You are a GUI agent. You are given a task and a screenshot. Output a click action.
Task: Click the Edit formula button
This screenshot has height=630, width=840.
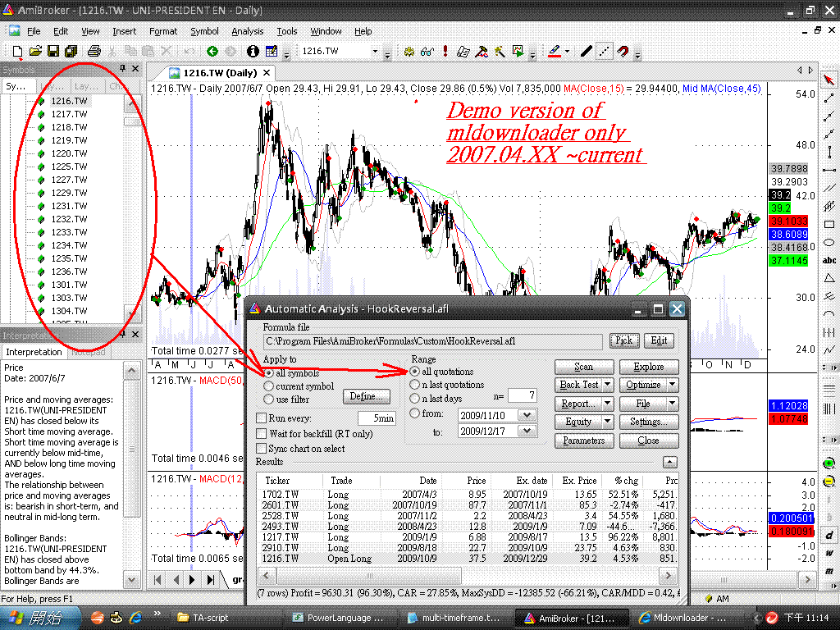pos(659,340)
